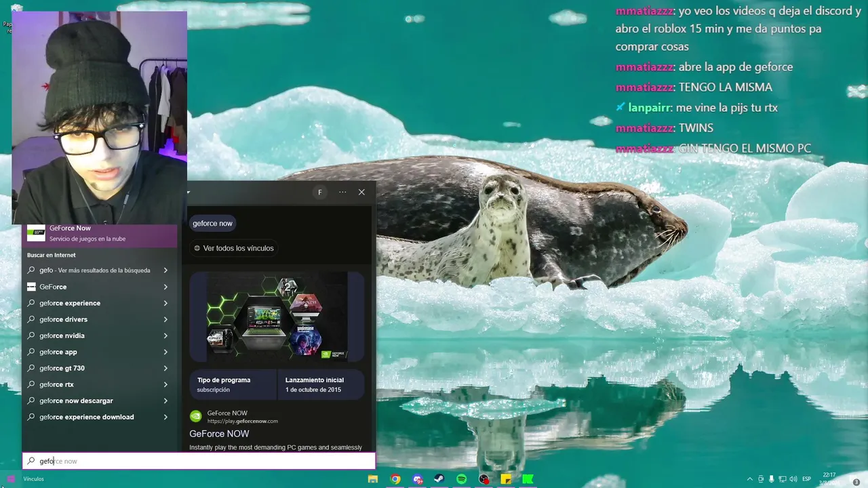Click into the taskbar search text field
Screen dimensions: 868x488
click(199, 461)
